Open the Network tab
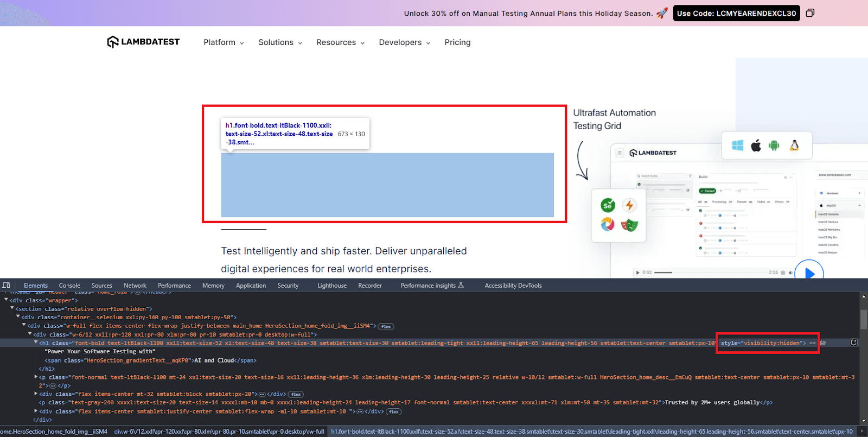 [135, 286]
